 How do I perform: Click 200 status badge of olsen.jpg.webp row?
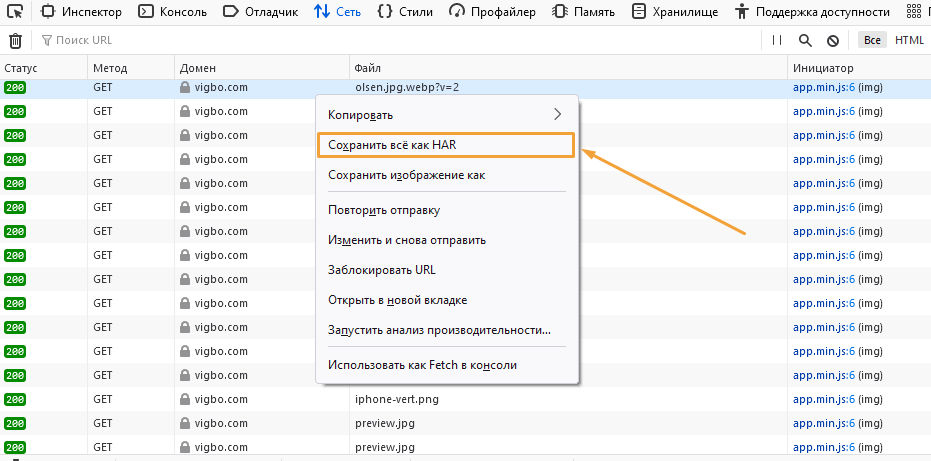tap(15, 87)
